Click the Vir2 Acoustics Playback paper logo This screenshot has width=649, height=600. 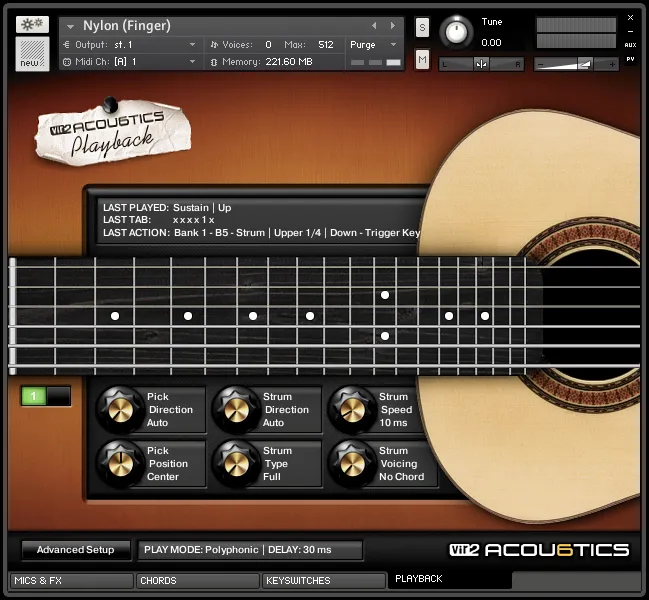pos(113,132)
